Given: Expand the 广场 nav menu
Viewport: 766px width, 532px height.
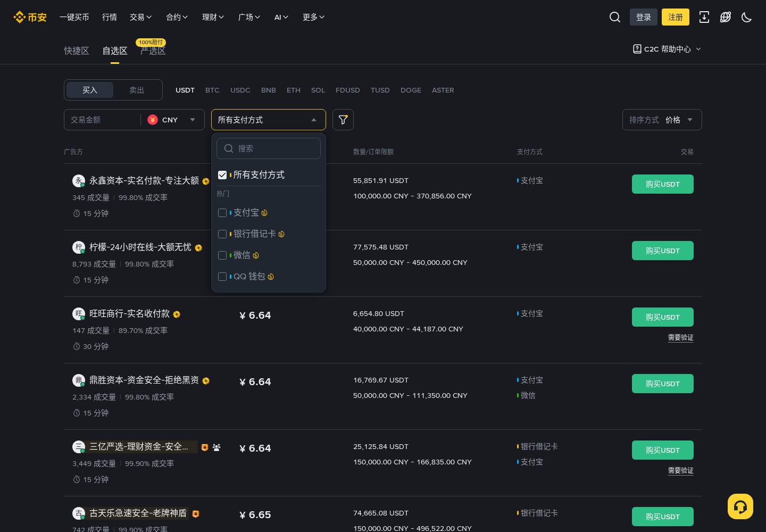Looking at the screenshot, I should (x=249, y=17).
